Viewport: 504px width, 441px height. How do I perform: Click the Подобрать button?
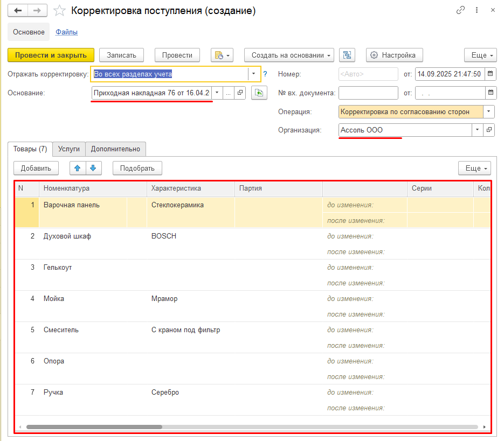[137, 168]
